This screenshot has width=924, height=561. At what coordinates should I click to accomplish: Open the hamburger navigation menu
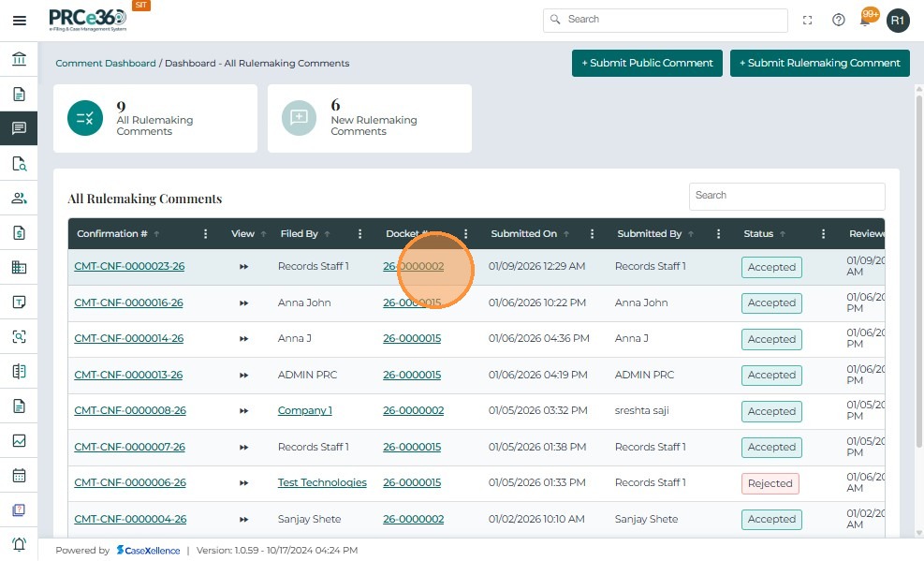click(19, 21)
